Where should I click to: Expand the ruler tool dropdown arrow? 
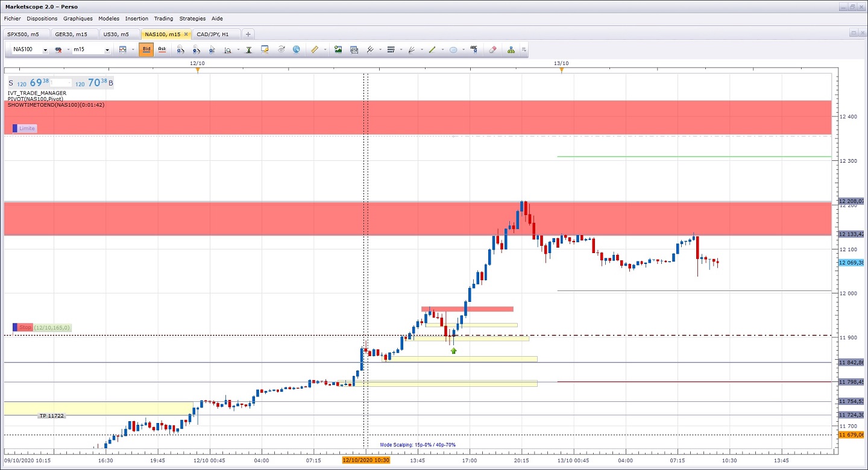(x=325, y=50)
